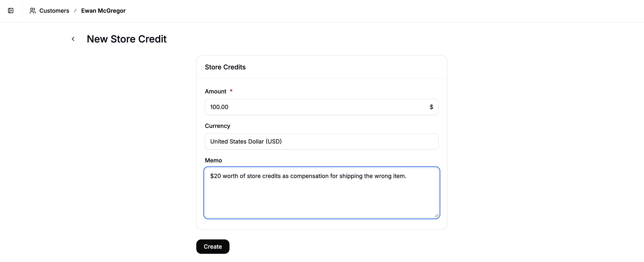The height and width of the screenshot is (262, 644).
Task: Click the back chevron beside New Store Credit
Action: (73, 39)
